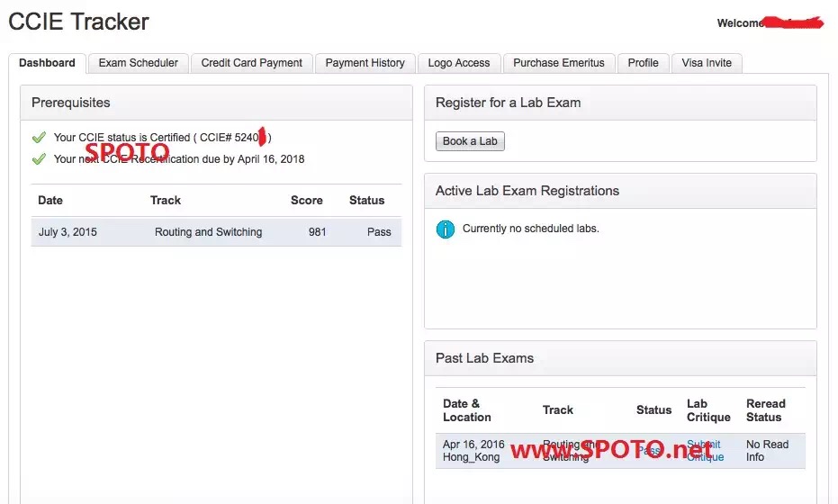This screenshot has height=504, width=838.
Task: Click the 'Reread Status' column header
Action: click(766, 410)
